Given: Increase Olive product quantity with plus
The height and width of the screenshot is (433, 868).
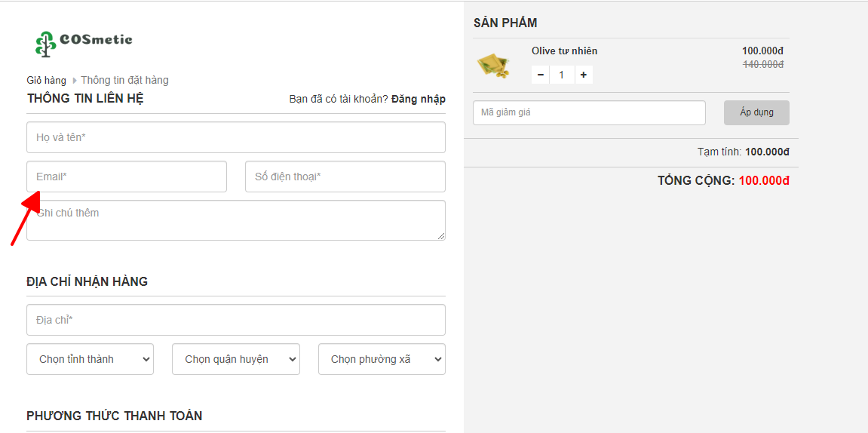Looking at the screenshot, I should point(584,75).
